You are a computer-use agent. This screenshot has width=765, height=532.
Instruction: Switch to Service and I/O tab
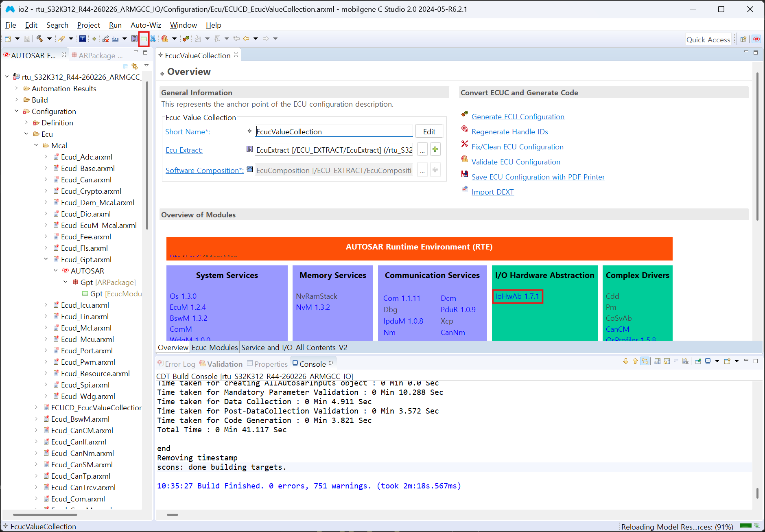pos(267,347)
